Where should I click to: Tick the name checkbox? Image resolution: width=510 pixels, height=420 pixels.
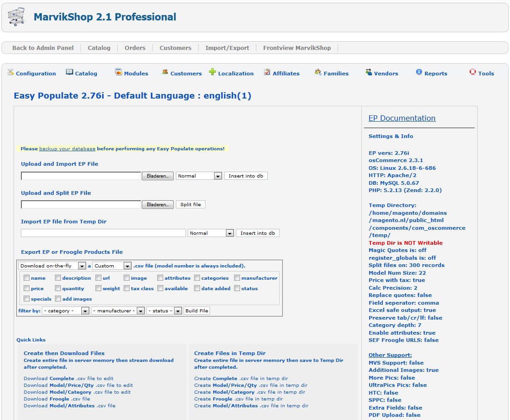coord(27,278)
